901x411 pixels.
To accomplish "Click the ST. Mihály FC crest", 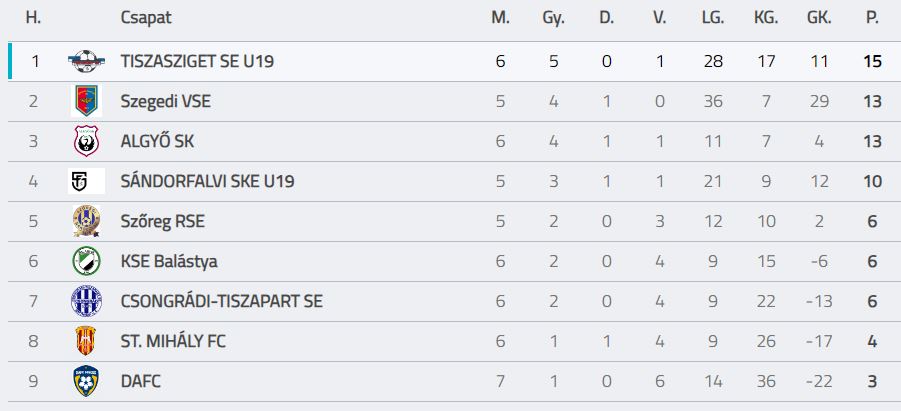I will coord(86,341).
